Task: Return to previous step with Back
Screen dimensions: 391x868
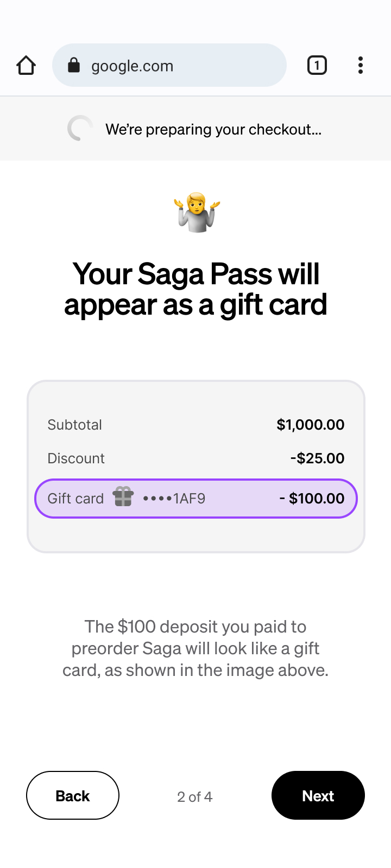Action: point(73,795)
